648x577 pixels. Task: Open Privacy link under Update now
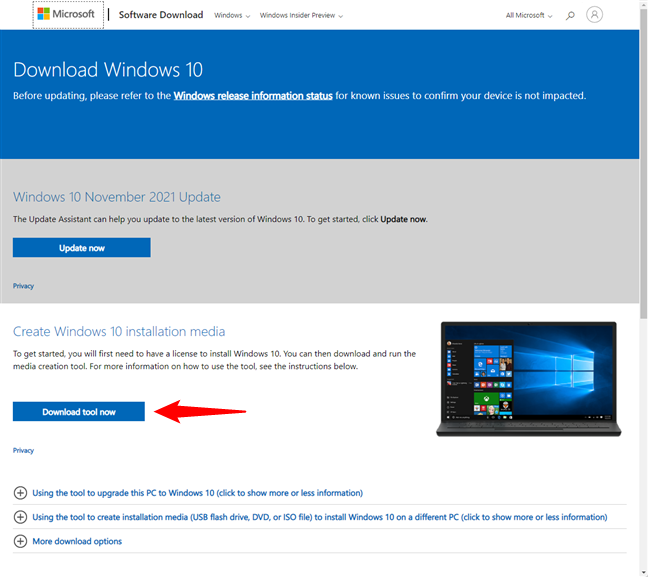pyautogui.click(x=23, y=286)
